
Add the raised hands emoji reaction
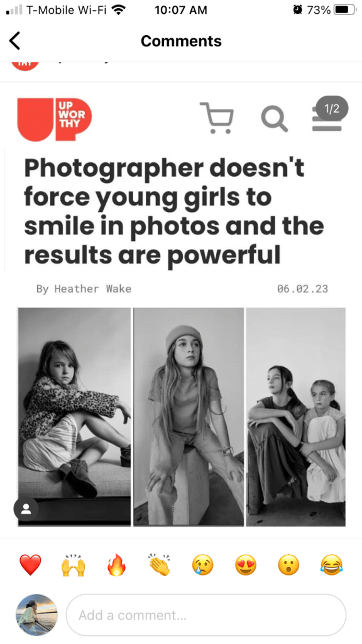74,565
